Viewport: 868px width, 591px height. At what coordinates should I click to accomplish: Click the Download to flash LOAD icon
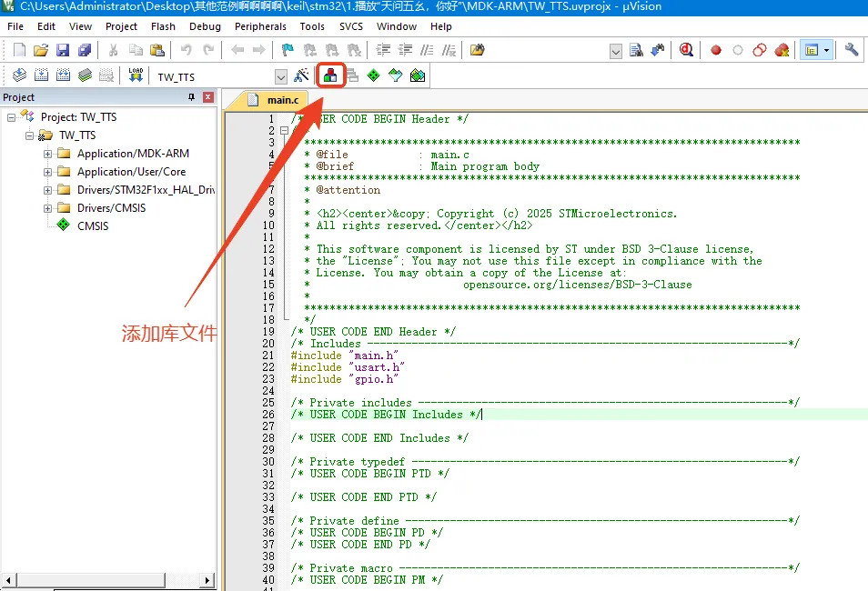[x=136, y=75]
